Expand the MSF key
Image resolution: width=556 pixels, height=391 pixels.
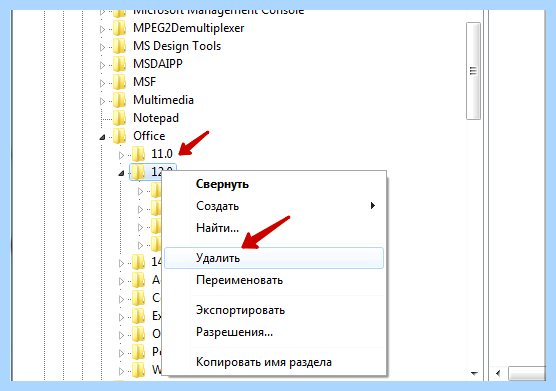102,83
